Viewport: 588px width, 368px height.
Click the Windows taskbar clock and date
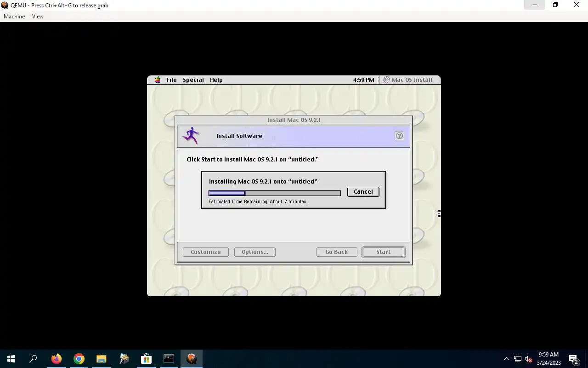point(548,359)
